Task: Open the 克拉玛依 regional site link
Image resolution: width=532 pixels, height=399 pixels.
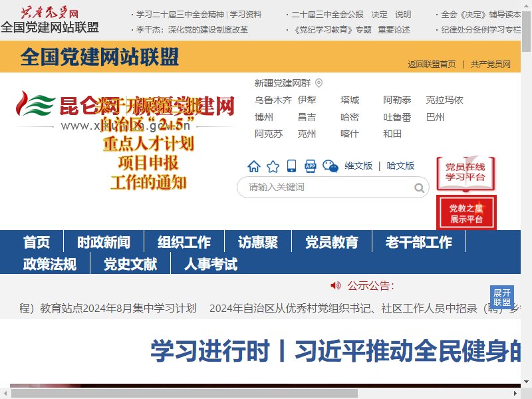Action: 444,100
